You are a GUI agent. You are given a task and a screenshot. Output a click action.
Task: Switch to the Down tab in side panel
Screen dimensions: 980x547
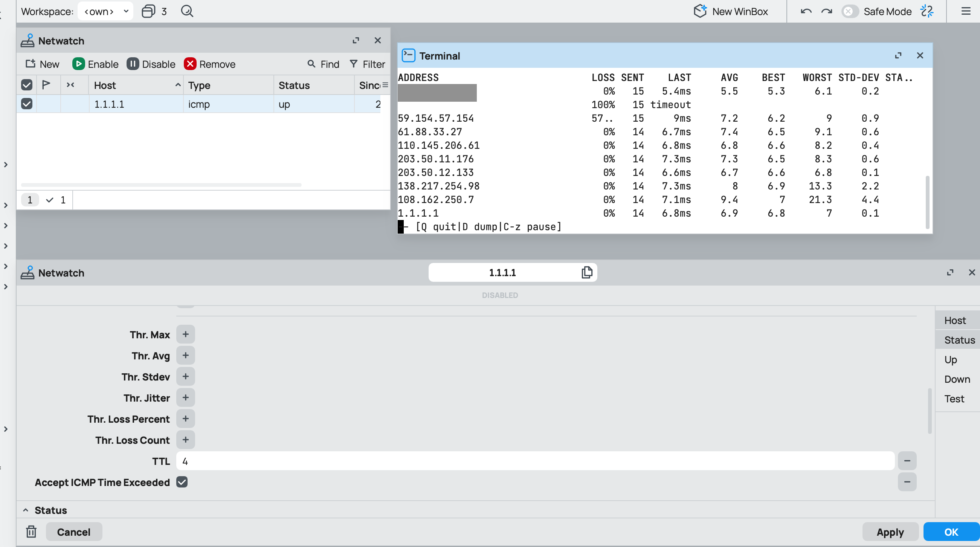957,379
